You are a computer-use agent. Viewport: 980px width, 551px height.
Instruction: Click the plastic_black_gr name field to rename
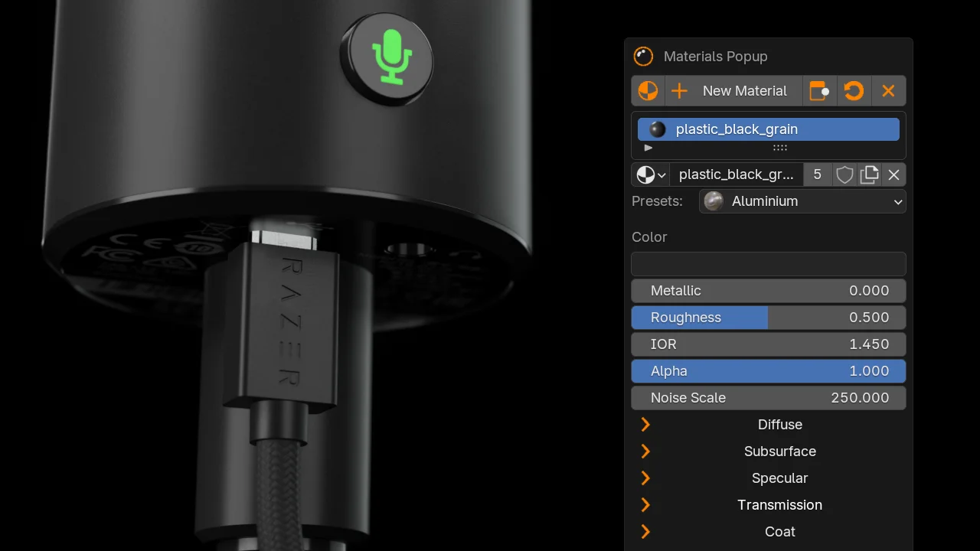[737, 174]
